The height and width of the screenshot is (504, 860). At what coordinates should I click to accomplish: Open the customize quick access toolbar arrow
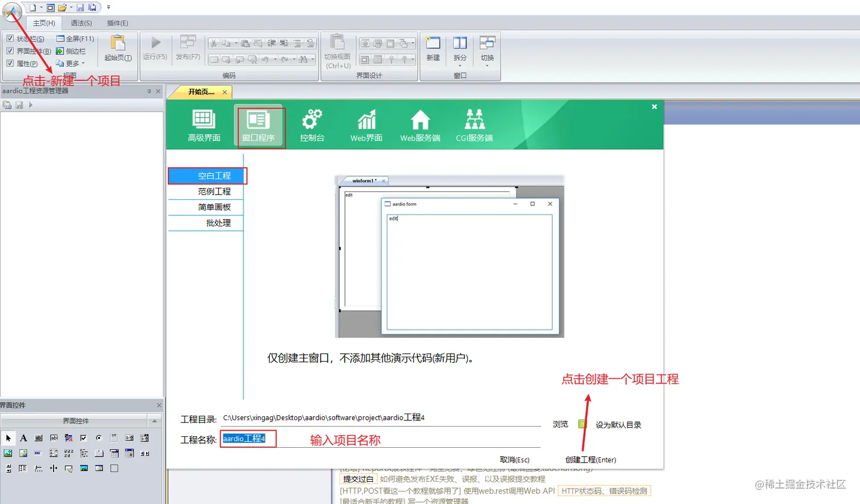click(x=108, y=7)
